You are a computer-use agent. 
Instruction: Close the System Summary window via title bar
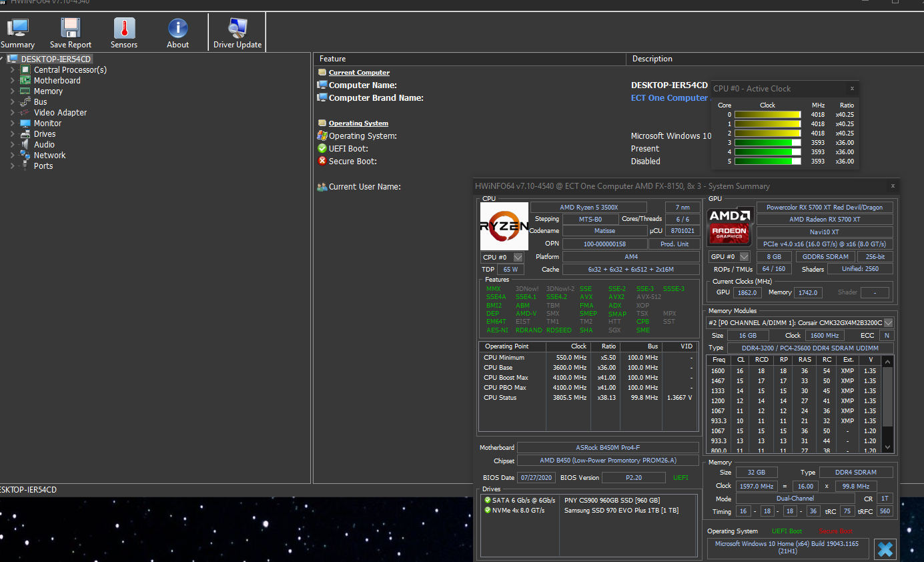pos(893,186)
